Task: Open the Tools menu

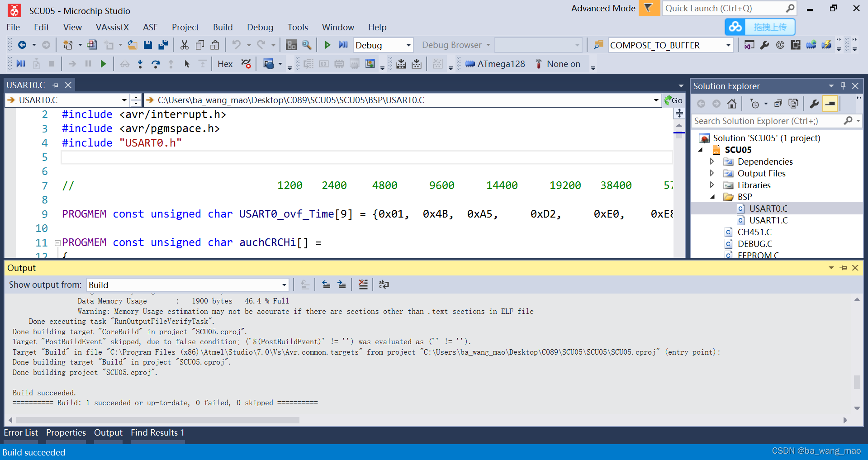Action: [x=298, y=27]
